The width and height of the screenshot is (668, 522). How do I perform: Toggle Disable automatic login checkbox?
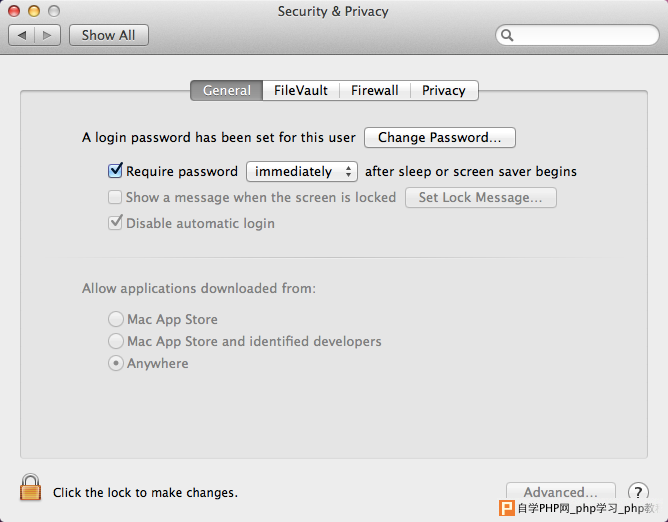point(115,222)
